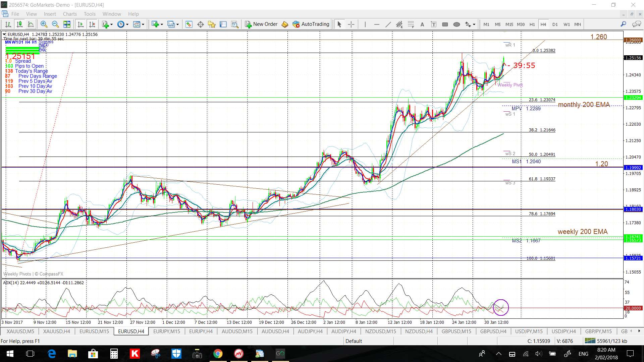Switch timeframe to M1

click(486, 24)
